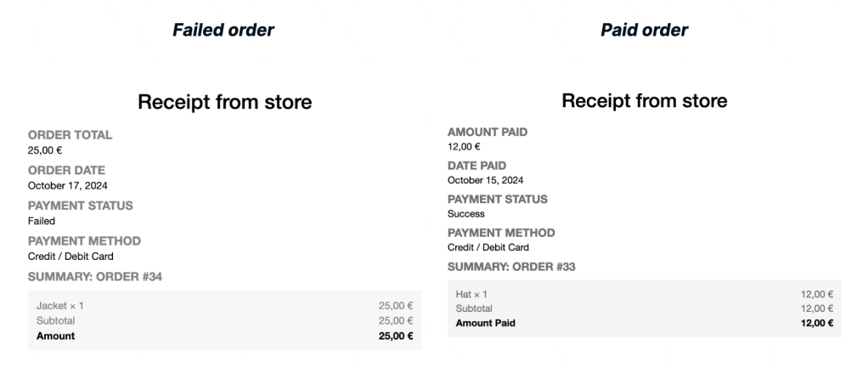This screenshot has height=367, width=868.
Task: Select the bold 25,00 € total in summary
Action: pos(395,336)
